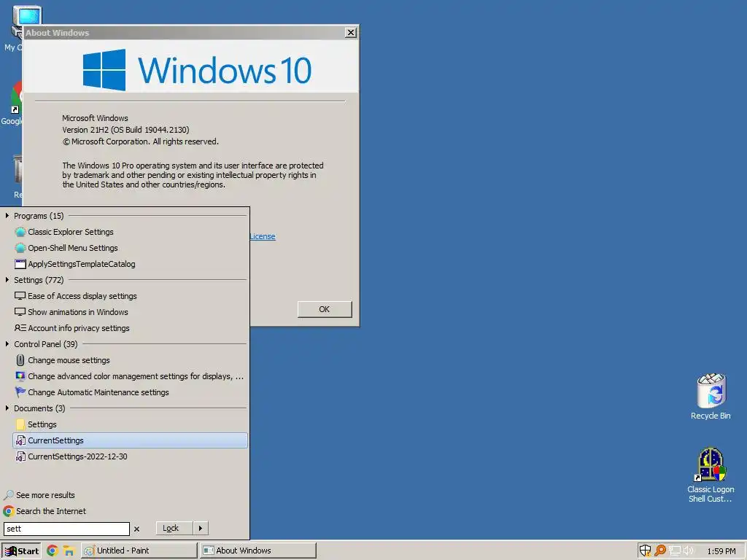
Task: Open Ease of Access display settings
Action: [x=130, y=296]
